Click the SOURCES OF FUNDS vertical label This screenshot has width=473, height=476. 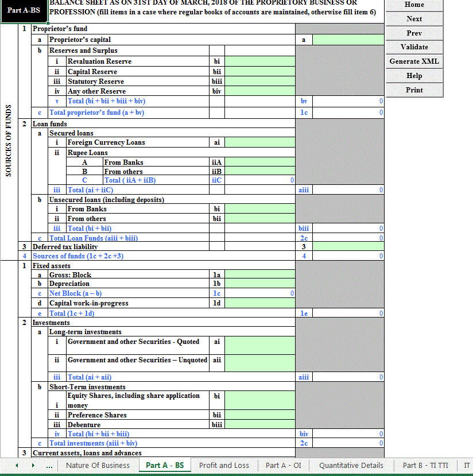coord(9,141)
